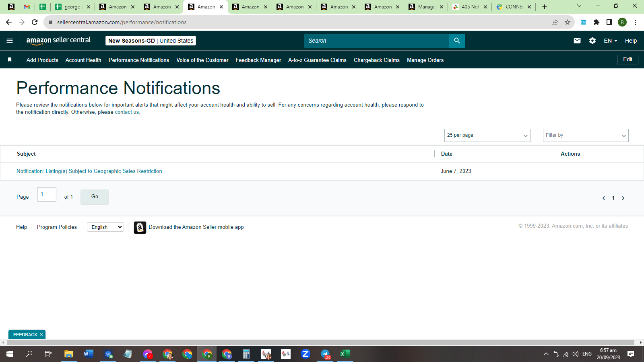Image resolution: width=644 pixels, height=362 pixels.
Task: Go to the previous page of notifications
Action: [604, 198]
